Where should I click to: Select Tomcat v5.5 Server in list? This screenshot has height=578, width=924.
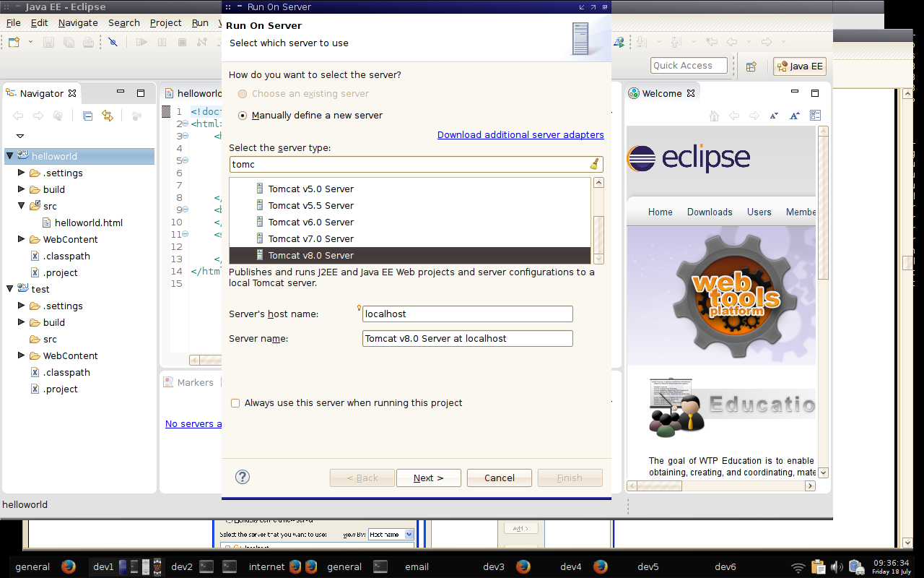pos(410,206)
